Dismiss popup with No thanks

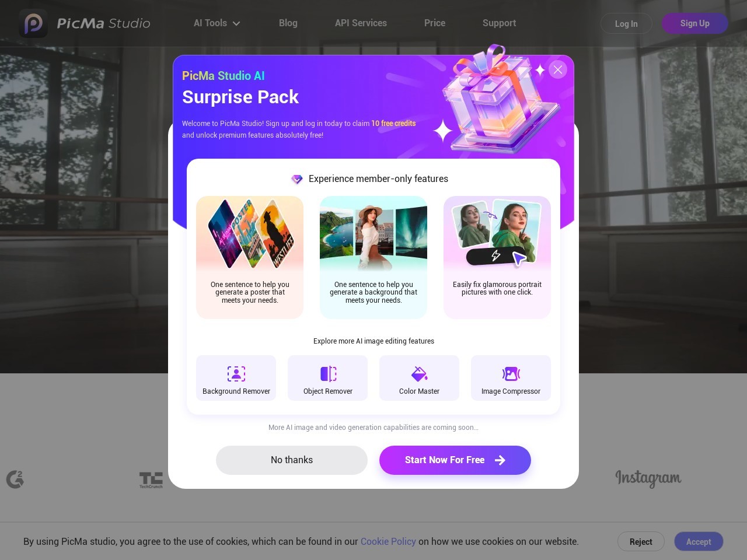[292, 460]
